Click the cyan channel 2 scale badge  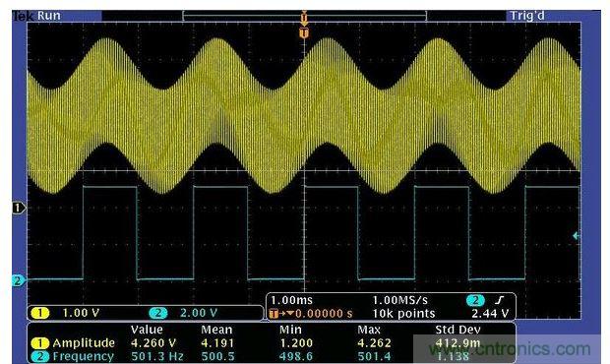[158, 313]
